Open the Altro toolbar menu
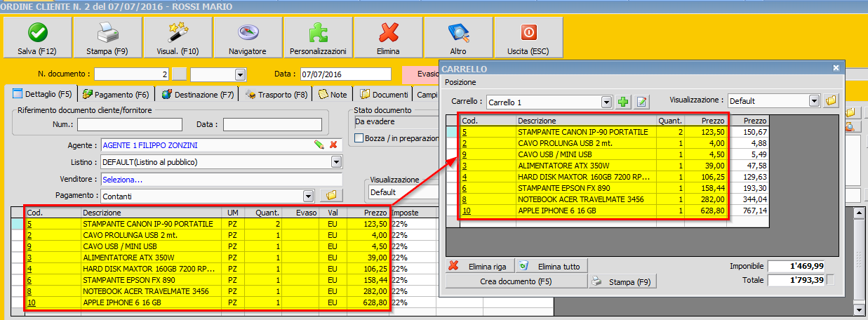The width and height of the screenshot is (868, 320). point(458,38)
